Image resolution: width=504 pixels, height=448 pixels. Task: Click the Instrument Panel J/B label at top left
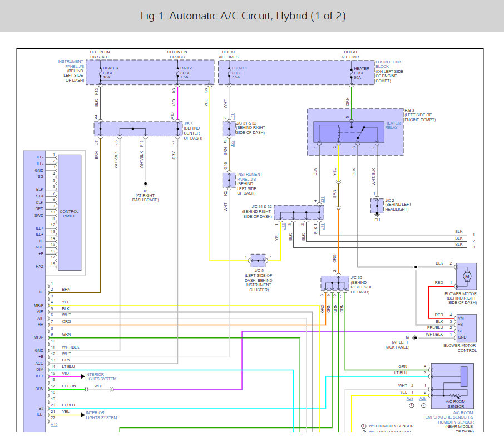(x=71, y=71)
